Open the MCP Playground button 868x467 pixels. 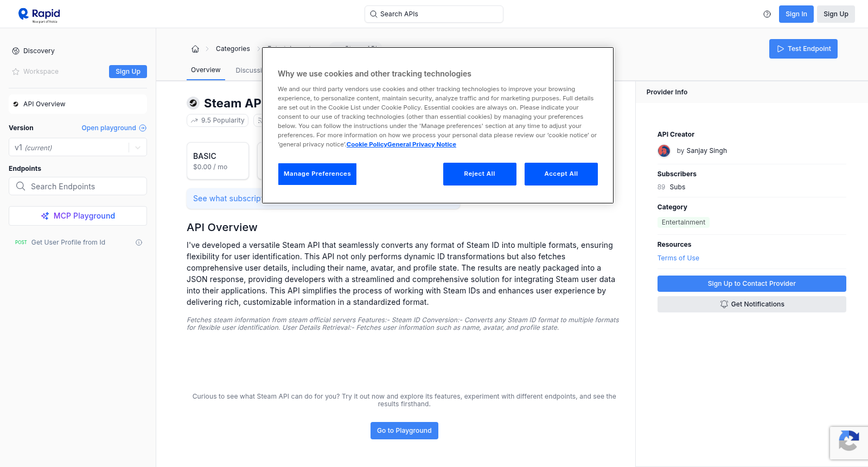78,216
